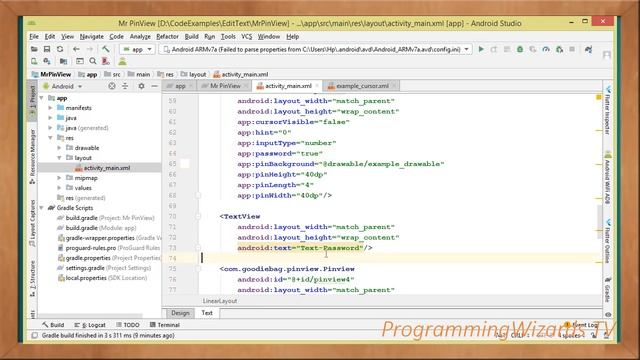Click the Collapse All icon in Project panel

click(125, 86)
